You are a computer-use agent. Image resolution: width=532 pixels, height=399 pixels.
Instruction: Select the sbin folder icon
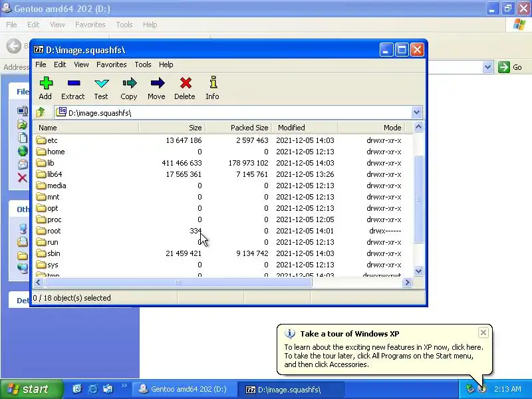(41, 253)
